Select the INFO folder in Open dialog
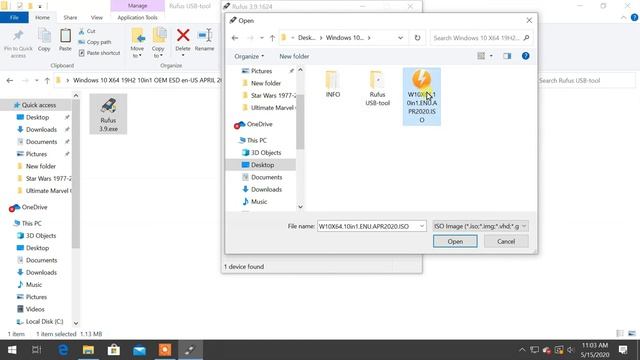Viewport: 640px width, 360px height. [x=333, y=84]
